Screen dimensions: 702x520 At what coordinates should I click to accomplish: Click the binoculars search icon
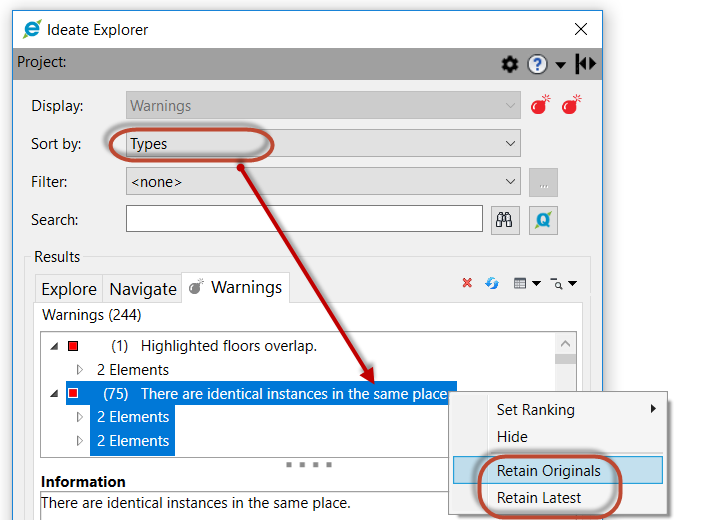(x=505, y=220)
